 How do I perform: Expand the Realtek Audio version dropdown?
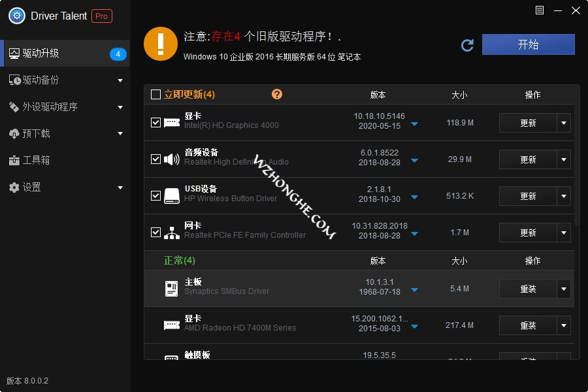pyautogui.click(x=414, y=159)
